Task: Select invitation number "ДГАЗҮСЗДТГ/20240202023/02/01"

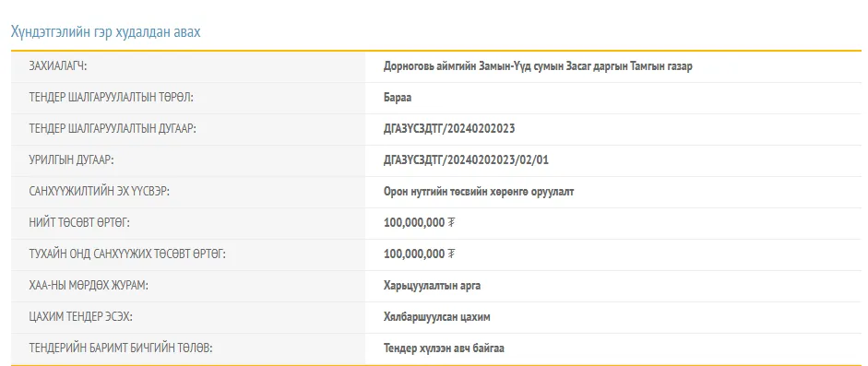Action: [x=466, y=160]
